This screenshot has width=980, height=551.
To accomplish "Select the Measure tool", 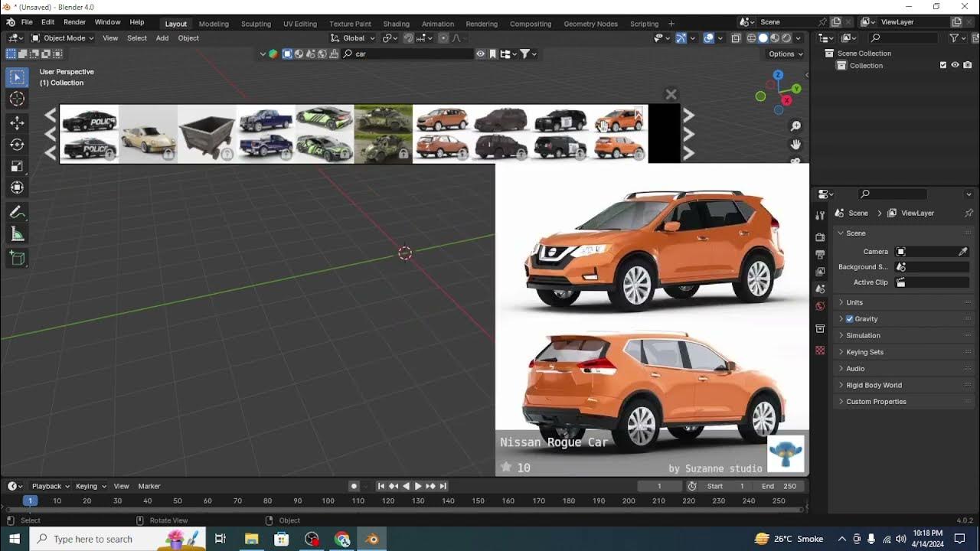I will 17,234.
